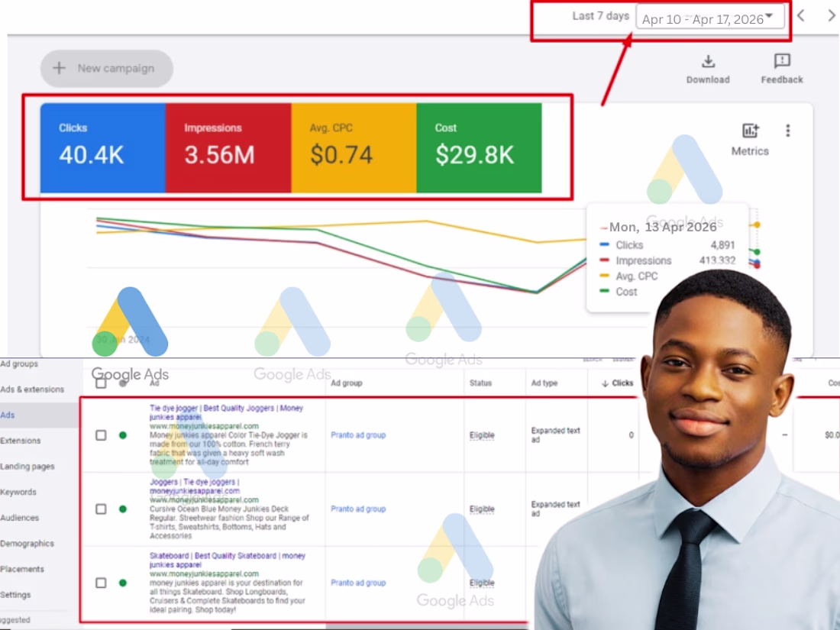Click the Ad group column header
Screen dimensions: 840x630
click(x=346, y=383)
